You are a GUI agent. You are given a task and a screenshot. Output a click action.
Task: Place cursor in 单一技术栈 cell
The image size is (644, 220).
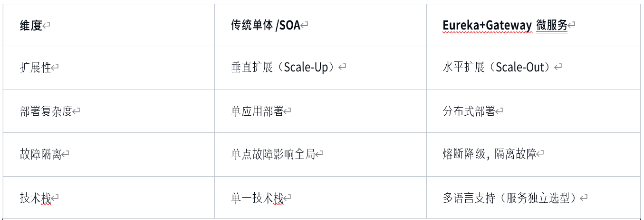coord(320,198)
